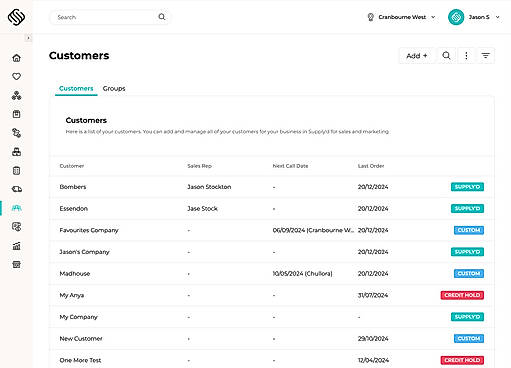Open the One More Test customer row
Image resolution: width=511 pixels, height=368 pixels.
tap(271, 359)
